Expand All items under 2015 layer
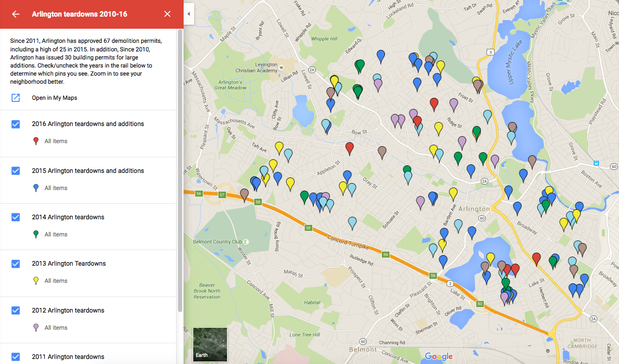The image size is (619, 364). pos(55,188)
